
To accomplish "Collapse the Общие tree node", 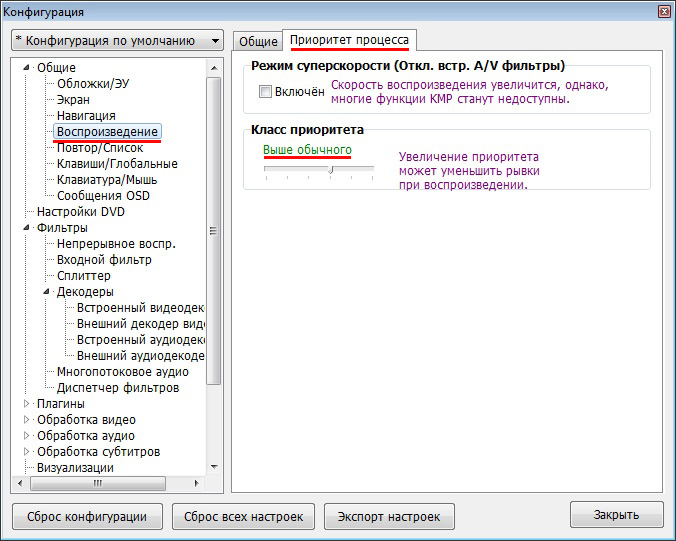I will [x=27, y=67].
